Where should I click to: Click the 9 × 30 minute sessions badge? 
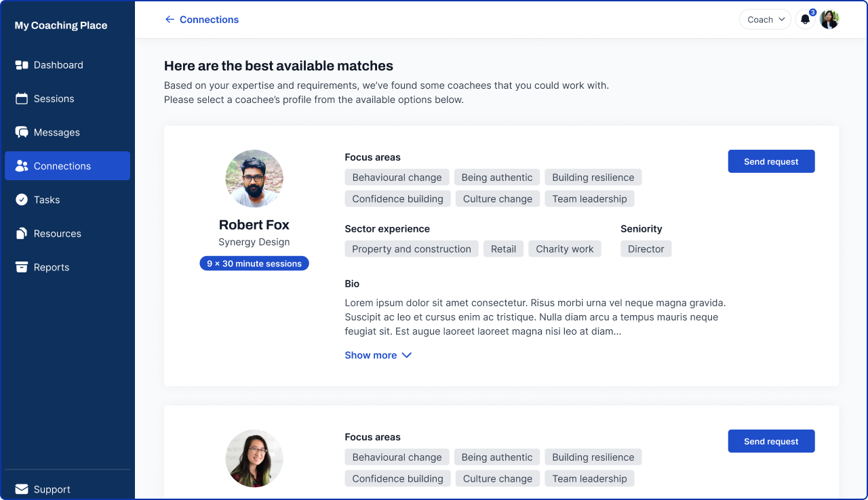click(254, 264)
